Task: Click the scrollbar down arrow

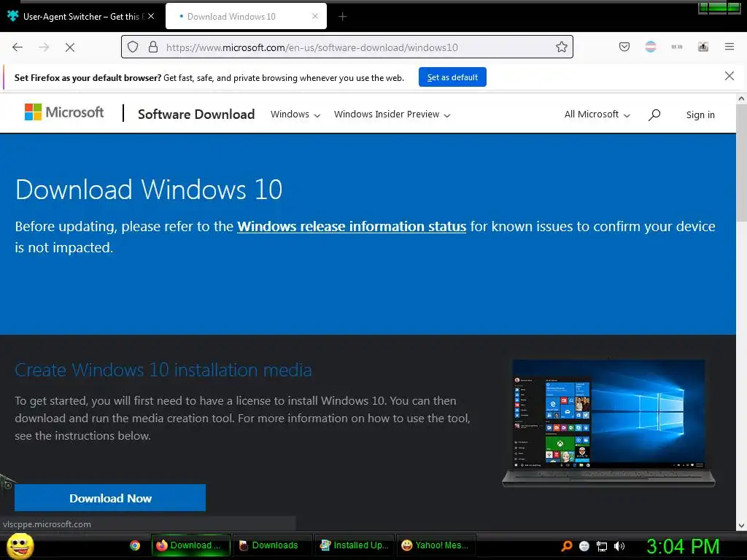Action: tap(741, 526)
